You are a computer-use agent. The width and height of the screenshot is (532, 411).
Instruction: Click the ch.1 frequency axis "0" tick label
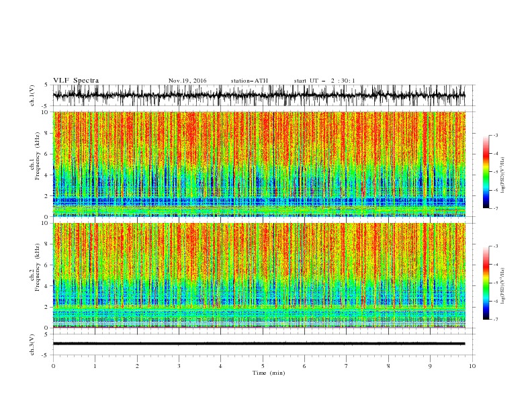click(46, 217)
